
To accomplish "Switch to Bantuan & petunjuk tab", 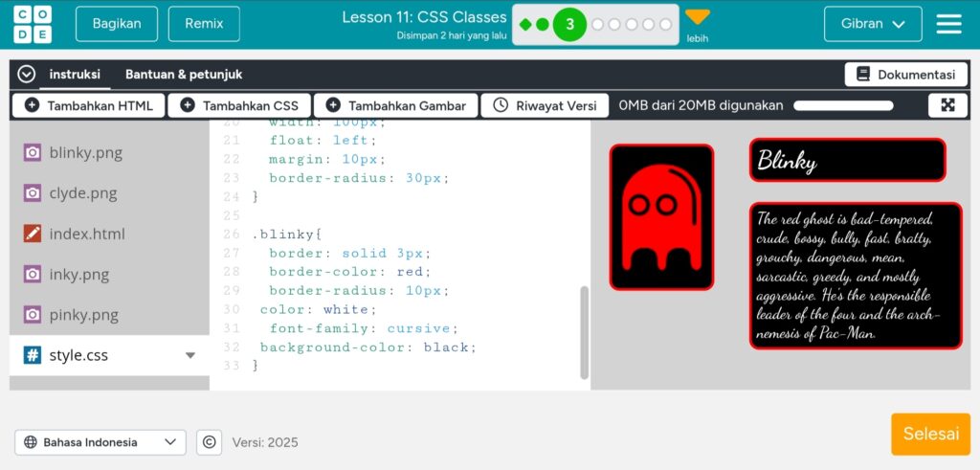I will (x=184, y=75).
